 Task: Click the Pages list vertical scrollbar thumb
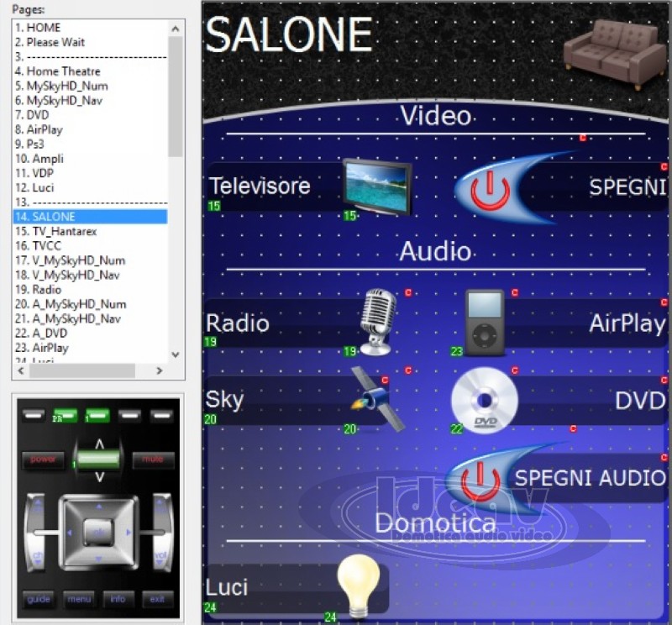176,97
